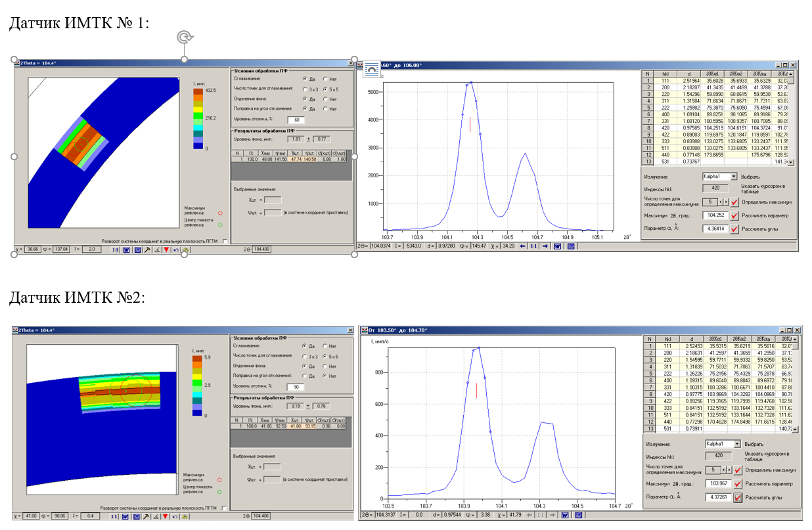The width and height of the screenshot is (812, 530).
Task: Enable 'Разворот системы координат' checkbox in Sensor 1 window
Action: 225,241
